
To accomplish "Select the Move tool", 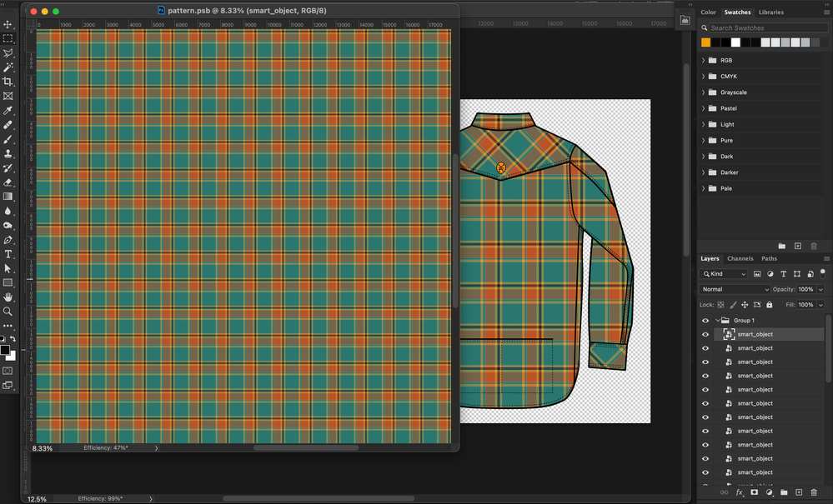I will pos(8,24).
